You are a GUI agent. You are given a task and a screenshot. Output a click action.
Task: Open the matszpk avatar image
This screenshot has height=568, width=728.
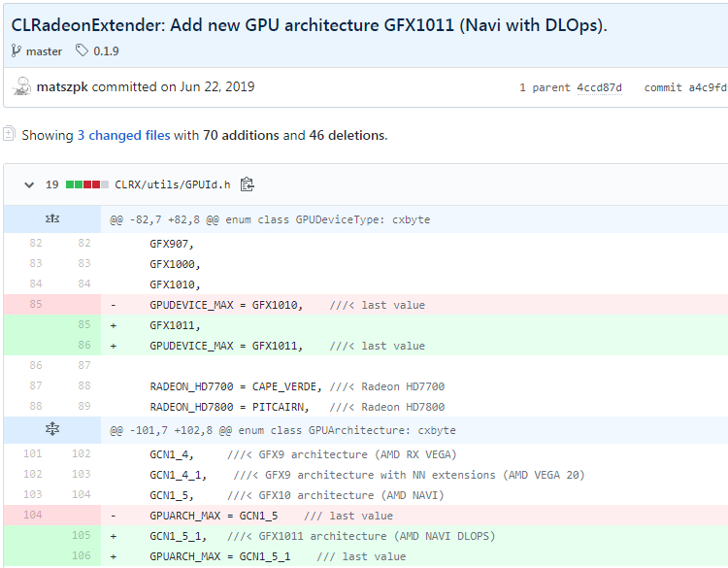pyautogui.click(x=21, y=86)
